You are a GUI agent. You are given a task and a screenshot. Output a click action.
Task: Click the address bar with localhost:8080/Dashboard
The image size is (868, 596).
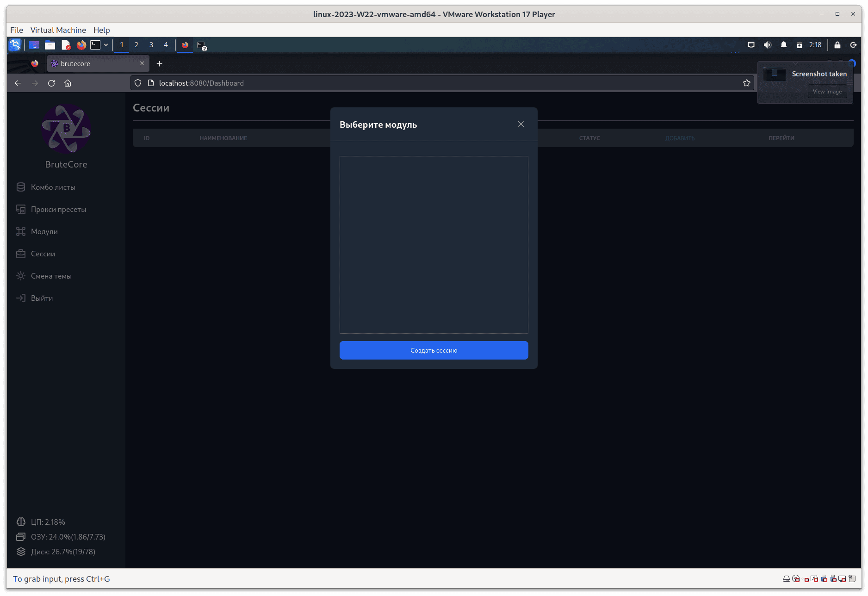pos(442,83)
